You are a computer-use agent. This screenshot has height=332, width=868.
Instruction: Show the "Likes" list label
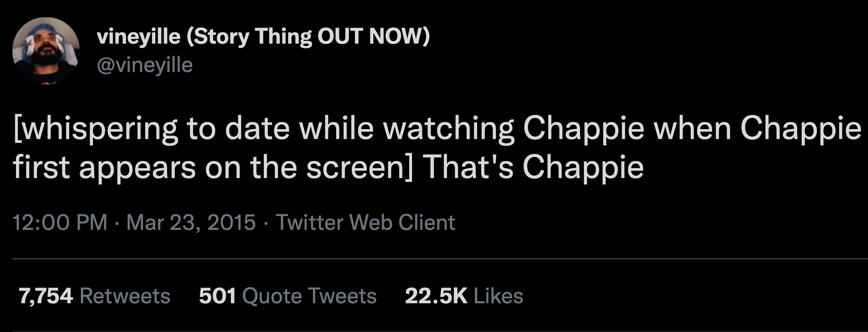[x=498, y=296]
